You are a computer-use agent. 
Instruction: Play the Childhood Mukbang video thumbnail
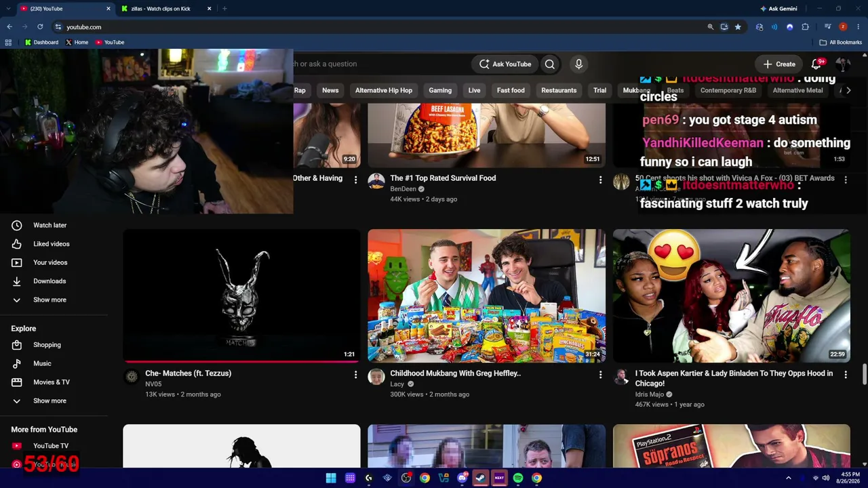tap(486, 296)
